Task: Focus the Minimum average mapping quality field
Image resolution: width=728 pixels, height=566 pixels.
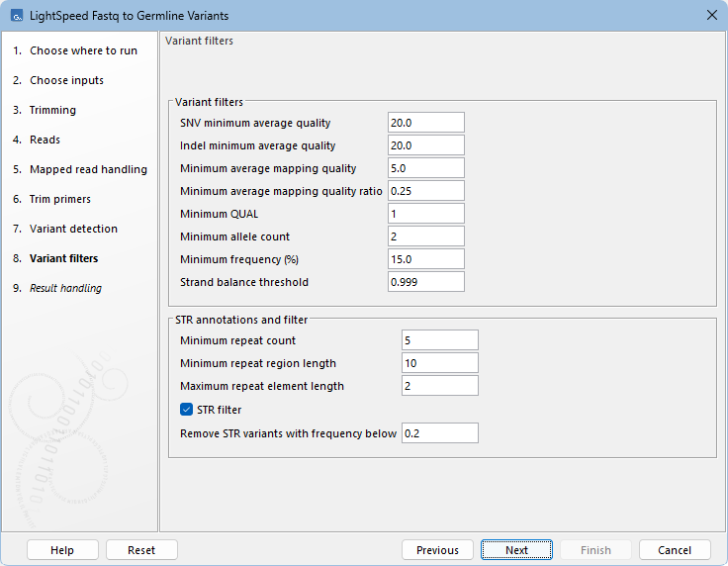Action: point(426,168)
